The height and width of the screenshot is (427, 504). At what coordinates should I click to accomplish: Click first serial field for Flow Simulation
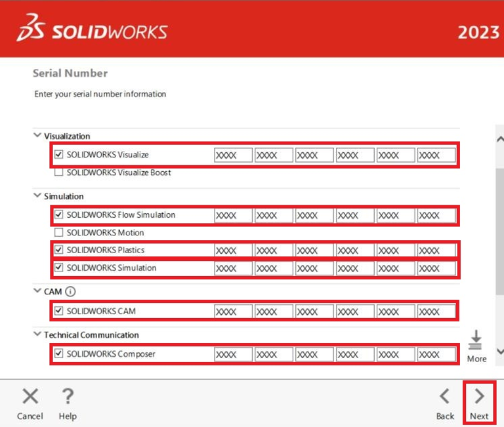pyautogui.click(x=233, y=215)
